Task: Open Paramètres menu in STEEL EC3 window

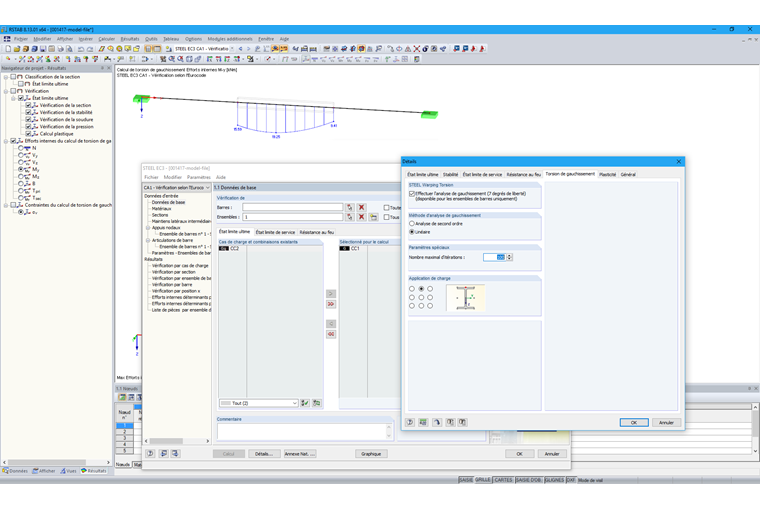Action: (199, 177)
